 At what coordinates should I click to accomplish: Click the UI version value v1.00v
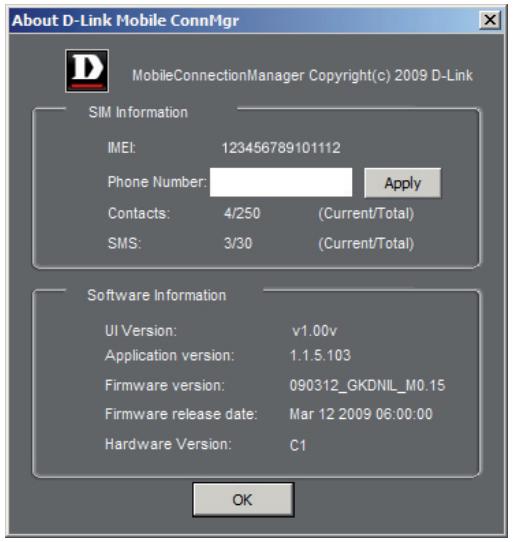click(x=314, y=331)
